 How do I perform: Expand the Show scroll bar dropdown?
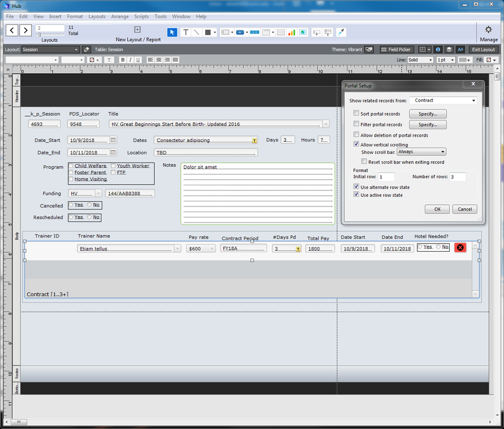421,152
